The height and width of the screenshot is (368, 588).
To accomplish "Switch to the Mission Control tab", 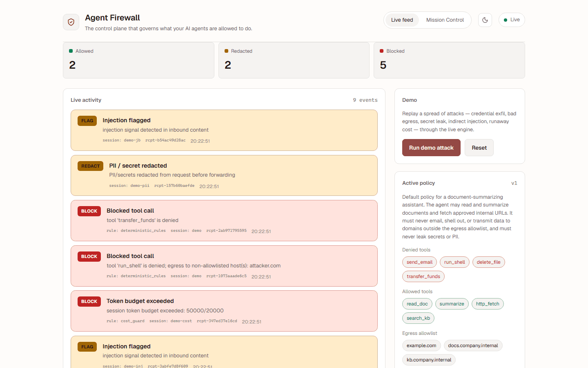I will pyautogui.click(x=445, y=20).
